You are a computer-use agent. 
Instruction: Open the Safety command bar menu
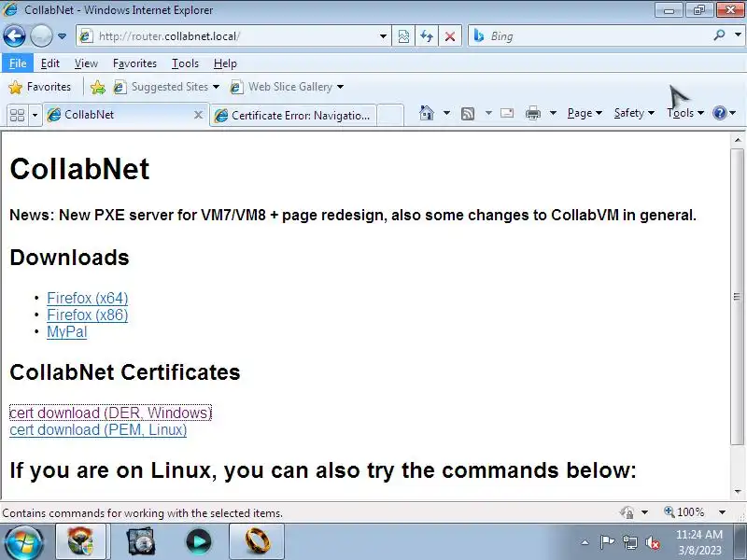pos(634,113)
